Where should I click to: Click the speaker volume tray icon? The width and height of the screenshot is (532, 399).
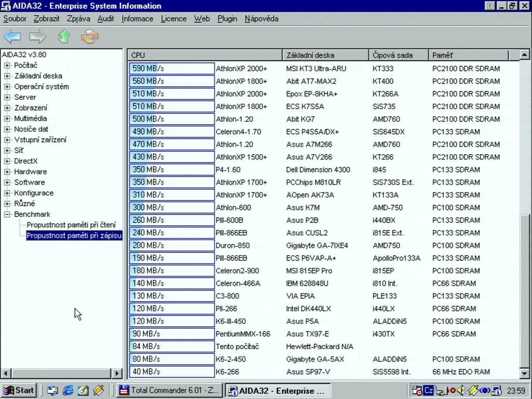[461, 391]
